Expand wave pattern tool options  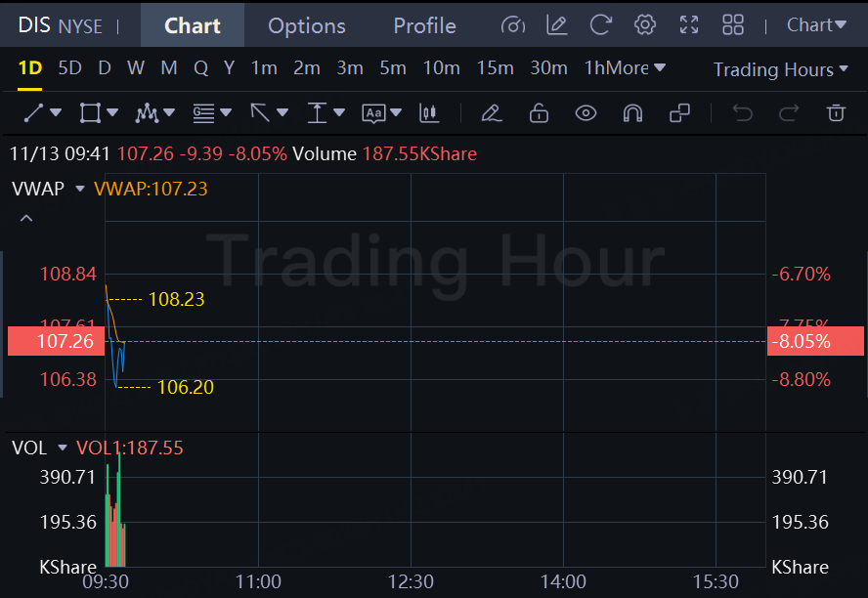point(169,112)
